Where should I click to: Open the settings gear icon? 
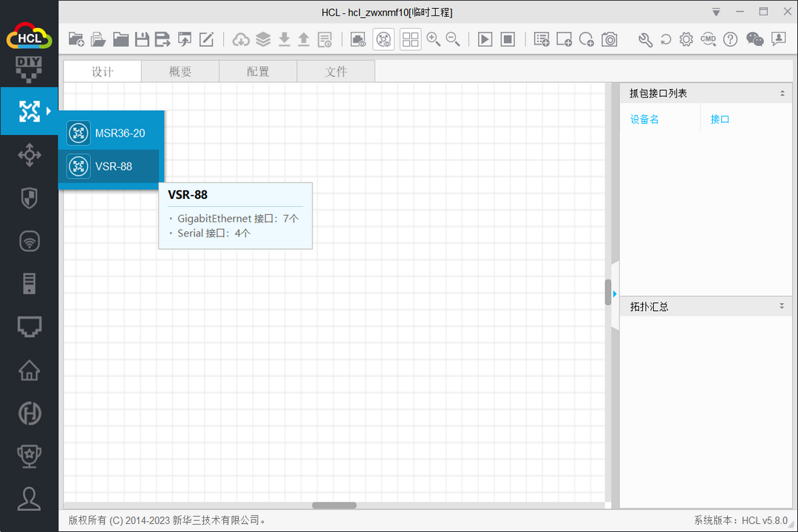(686, 39)
